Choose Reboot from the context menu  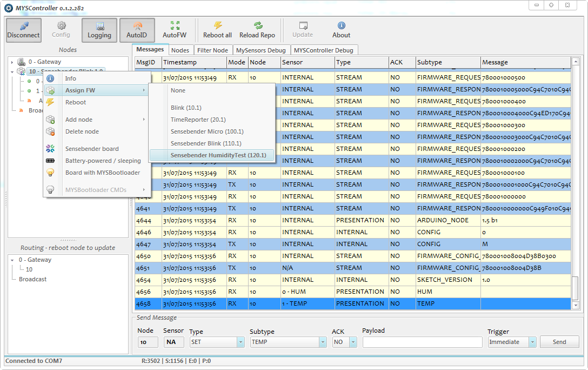pos(76,102)
